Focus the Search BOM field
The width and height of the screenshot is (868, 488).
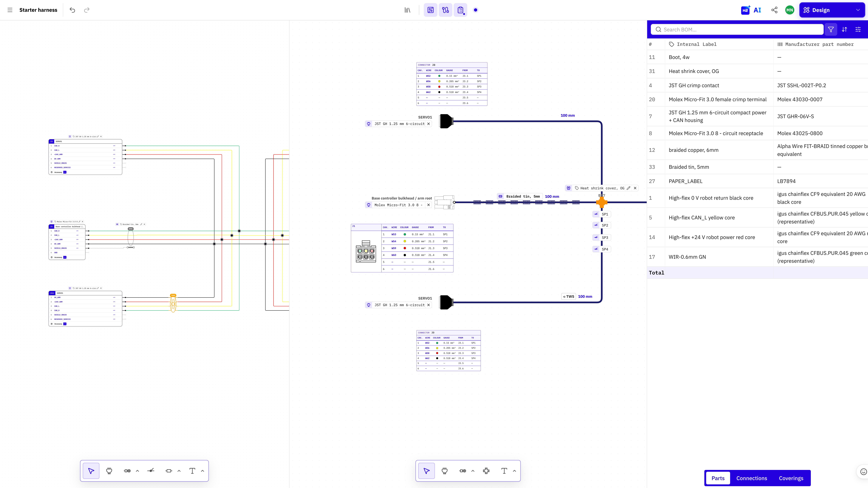click(x=737, y=30)
